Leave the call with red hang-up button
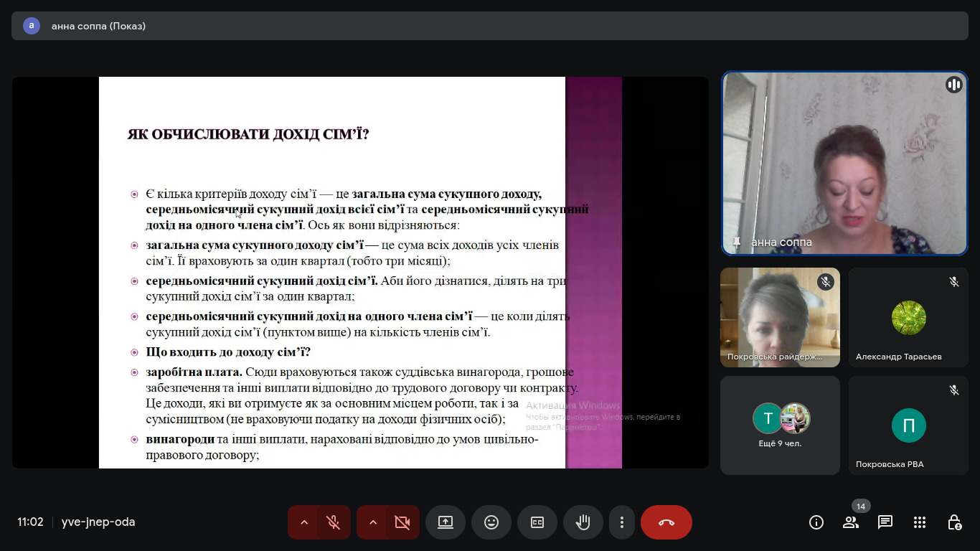The height and width of the screenshot is (551, 980). tap(666, 522)
